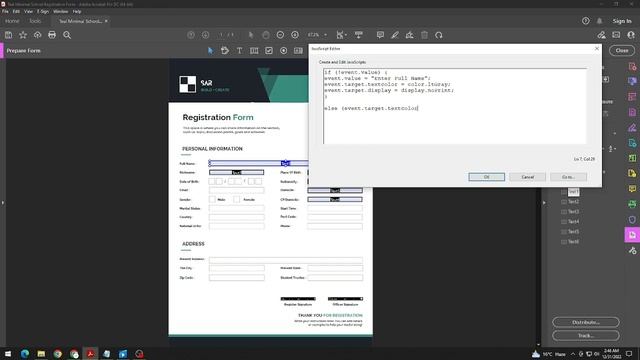Image resolution: width=640 pixels, height=360 pixels.
Task: Click the trash delete icon
Action: coord(424,35)
